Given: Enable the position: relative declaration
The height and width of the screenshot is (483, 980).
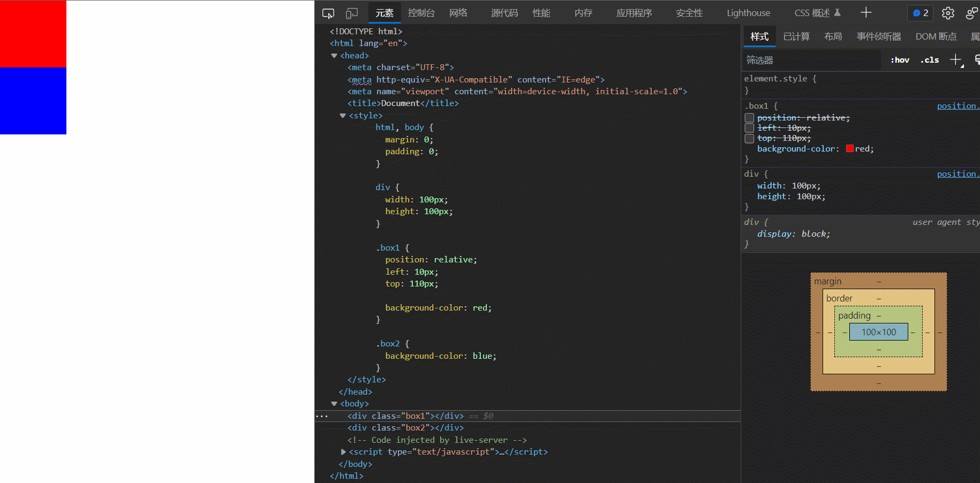Looking at the screenshot, I should 749,118.
